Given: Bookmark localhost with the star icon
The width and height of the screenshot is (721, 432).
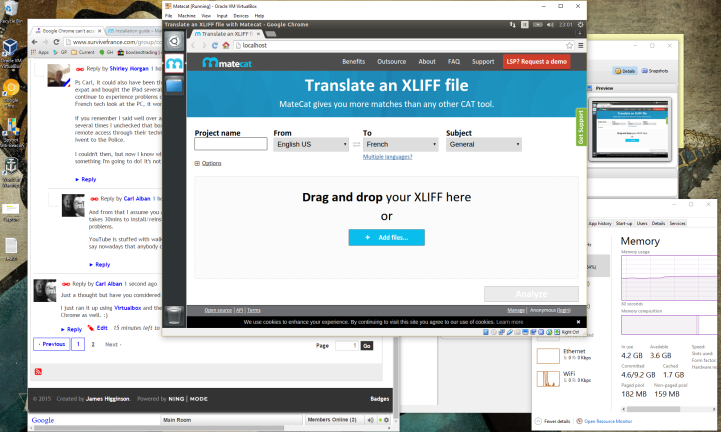Looking at the screenshot, I should (x=569, y=45).
